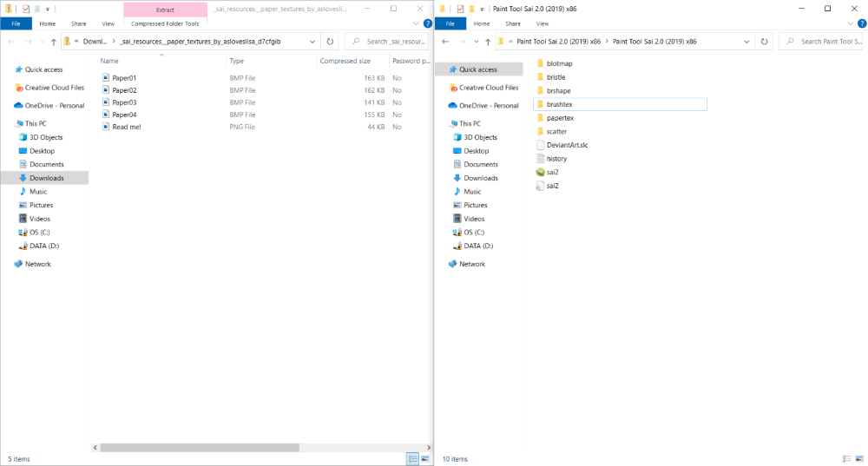Switch left window to large icons view
Screen dimensions: 868x466
coord(424,458)
